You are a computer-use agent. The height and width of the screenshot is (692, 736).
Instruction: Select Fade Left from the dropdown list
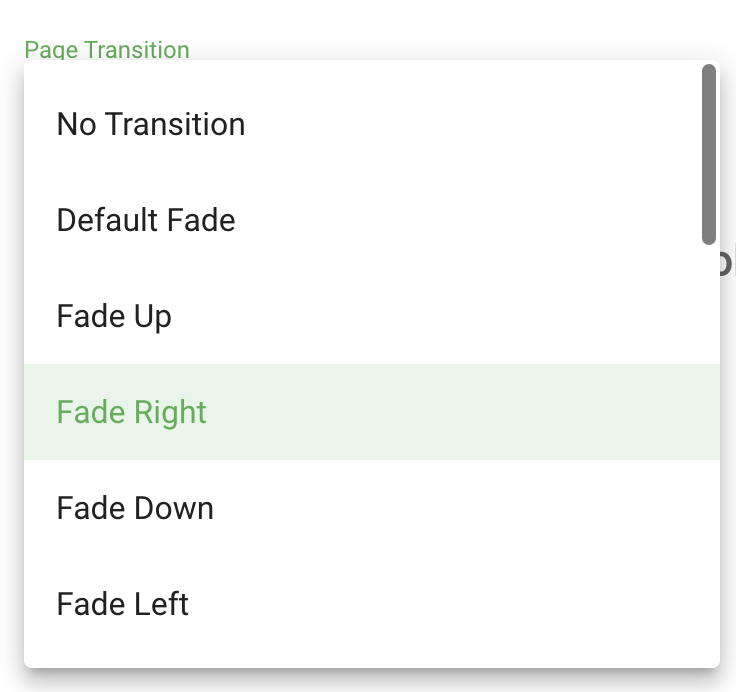(372, 603)
